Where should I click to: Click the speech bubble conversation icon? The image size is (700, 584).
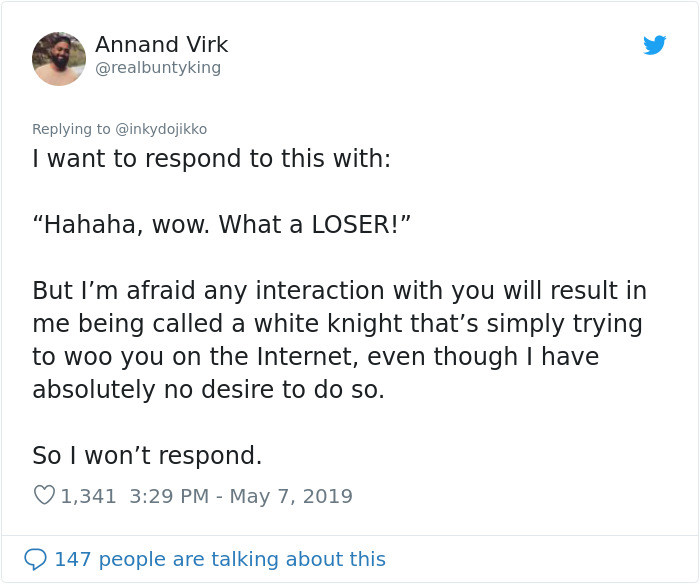click(x=35, y=559)
